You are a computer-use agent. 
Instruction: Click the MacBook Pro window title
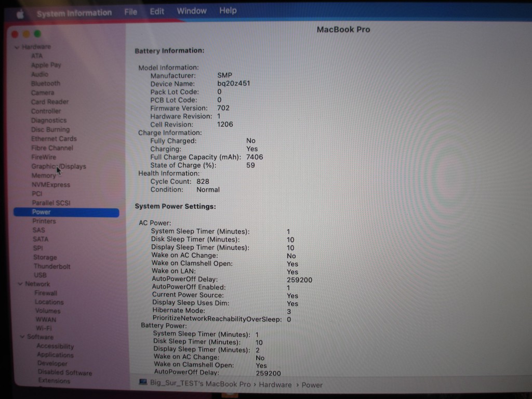(x=343, y=30)
